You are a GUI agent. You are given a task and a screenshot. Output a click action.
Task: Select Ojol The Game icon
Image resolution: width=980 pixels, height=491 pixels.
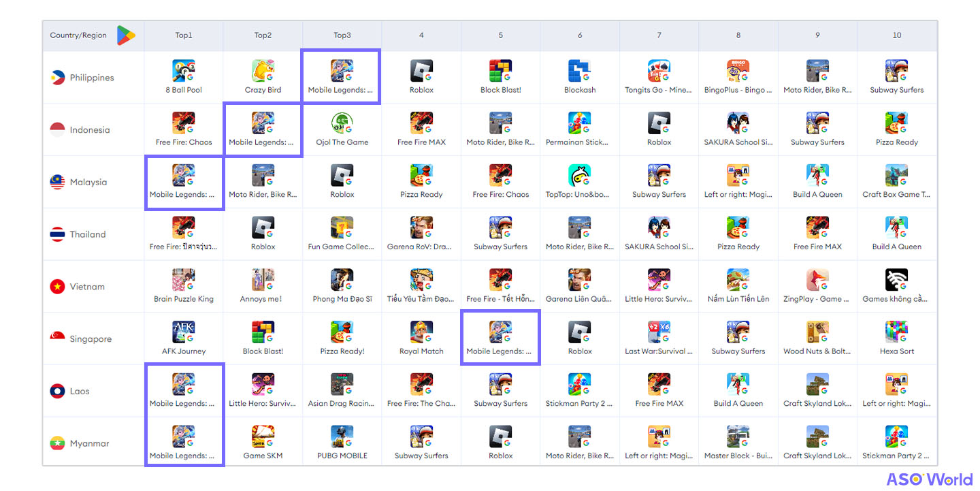point(342,123)
